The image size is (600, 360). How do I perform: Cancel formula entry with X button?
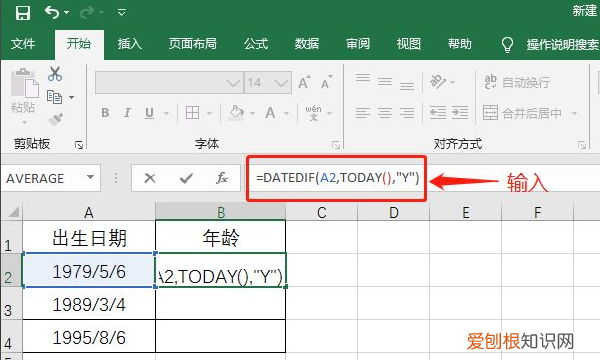click(150, 178)
